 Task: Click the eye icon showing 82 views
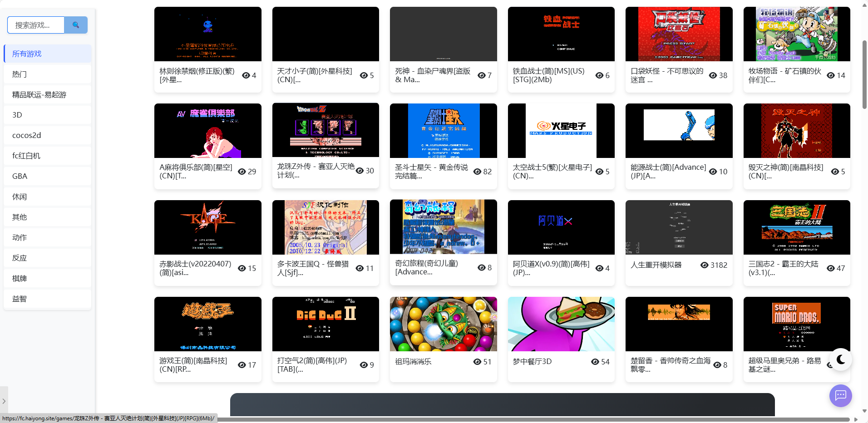click(x=477, y=172)
